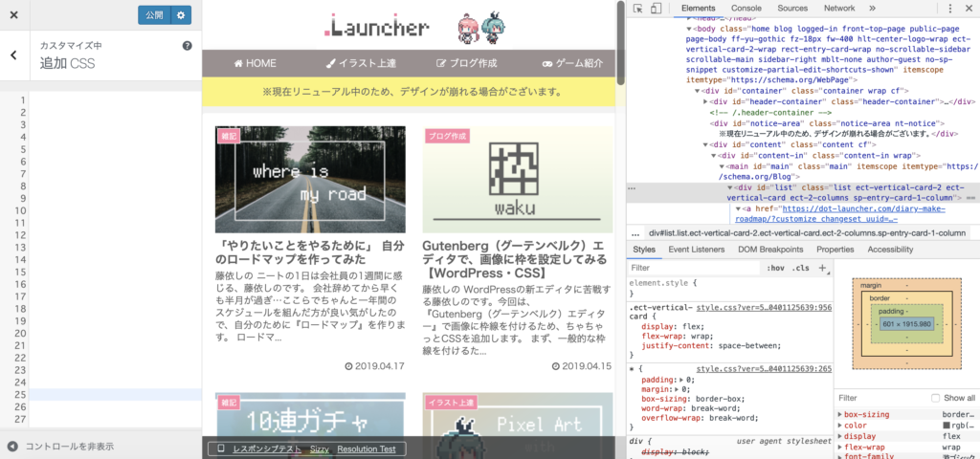Viewport: 980px width, 459px height.
Task: Click the ブログ作成 tag on waku thumbnail
Action: coord(448,136)
